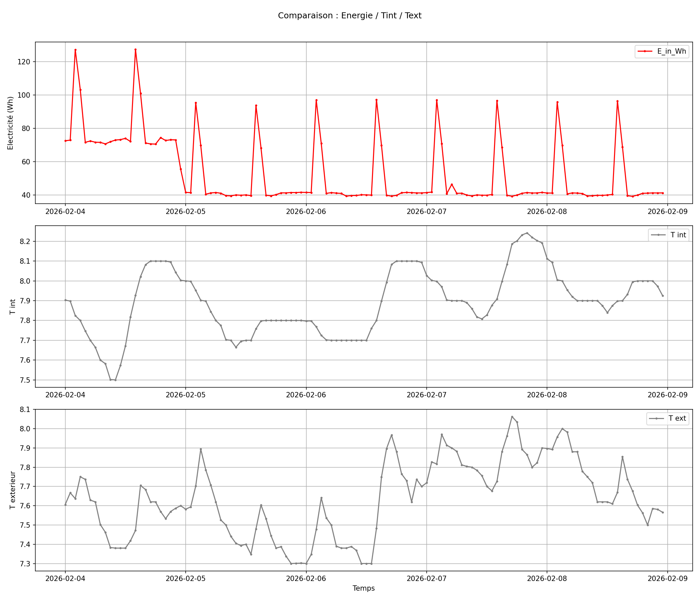
Task: Click the gray T int legend line marker
Action: click(658, 235)
